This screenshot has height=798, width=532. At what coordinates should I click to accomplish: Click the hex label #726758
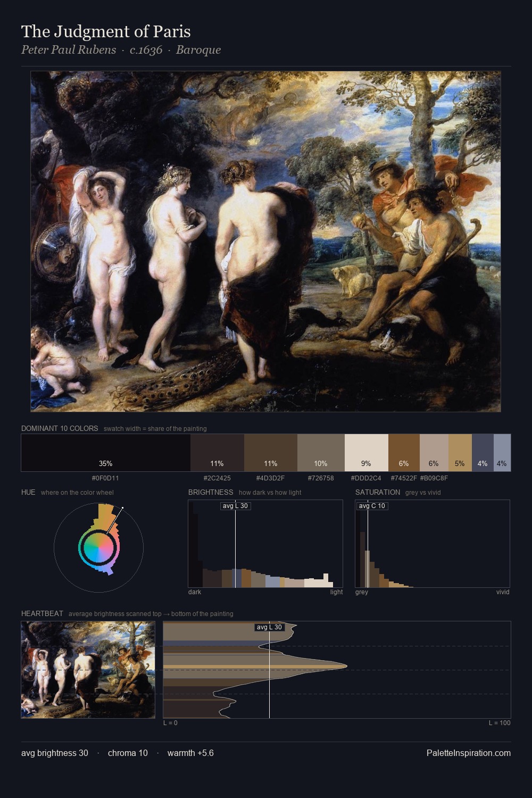(321, 478)
